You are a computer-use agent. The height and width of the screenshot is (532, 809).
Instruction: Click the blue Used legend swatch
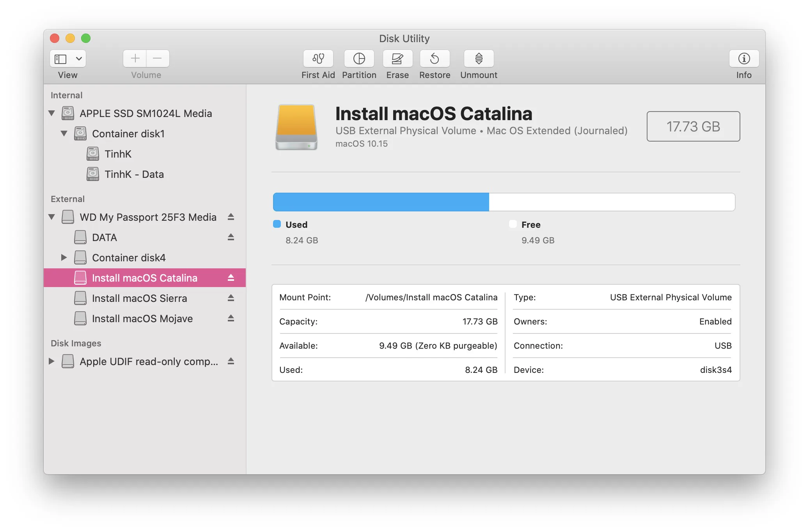(x=277, y=224)
